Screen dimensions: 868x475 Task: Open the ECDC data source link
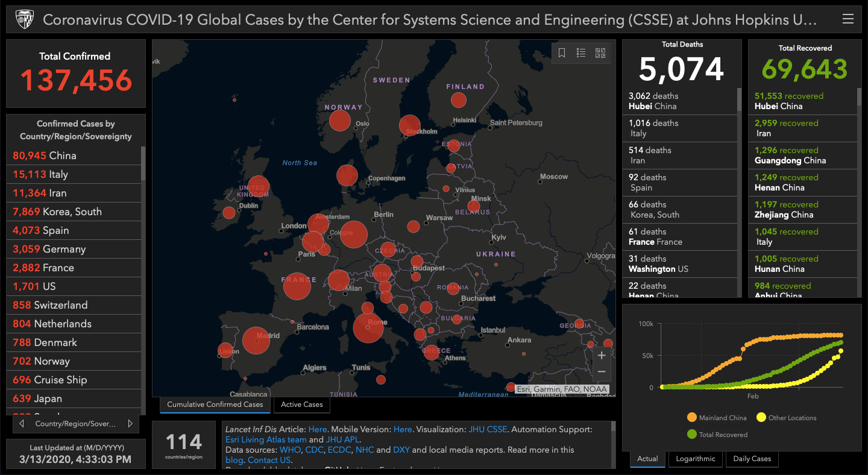(339, 450)
